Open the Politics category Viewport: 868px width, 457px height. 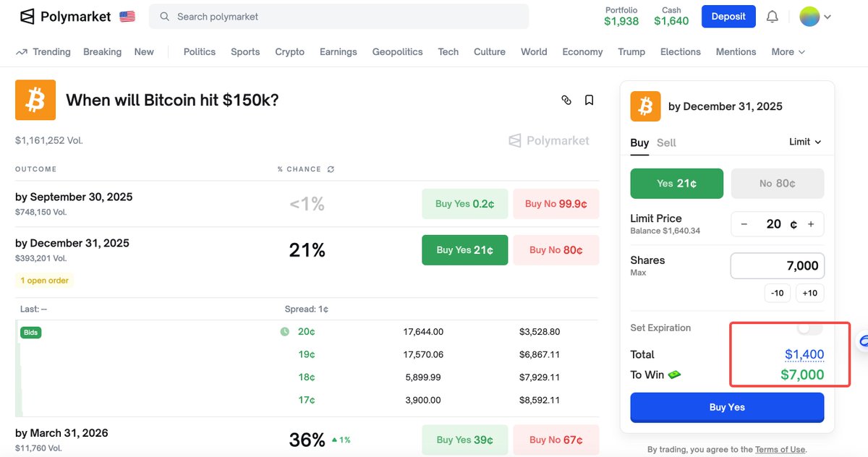tap(200, 52)
